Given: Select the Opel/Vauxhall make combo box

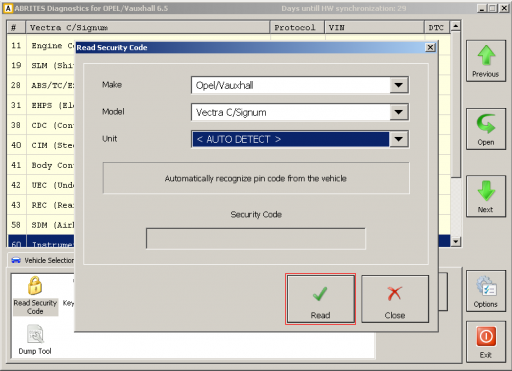Looking at the screenshot, I should click(300, 85).
